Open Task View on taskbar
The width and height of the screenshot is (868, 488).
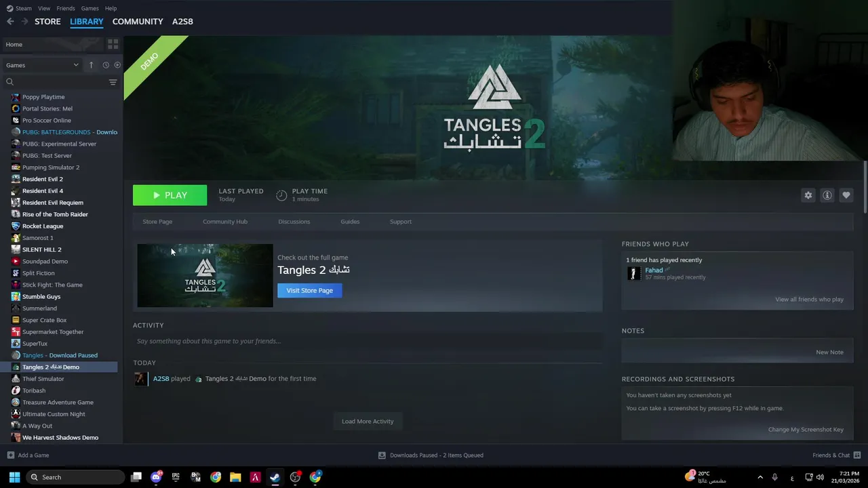point(136,477)
